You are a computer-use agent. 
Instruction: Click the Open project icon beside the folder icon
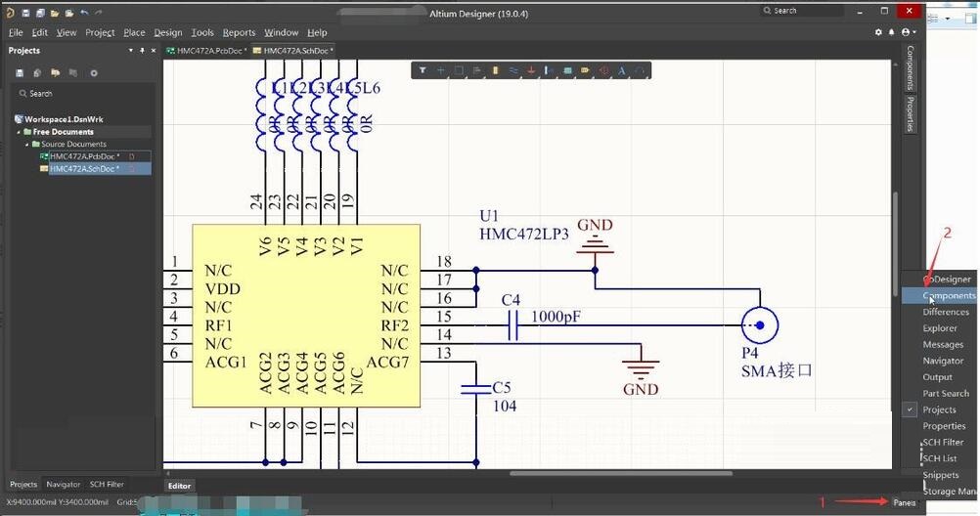coord(69,13)
